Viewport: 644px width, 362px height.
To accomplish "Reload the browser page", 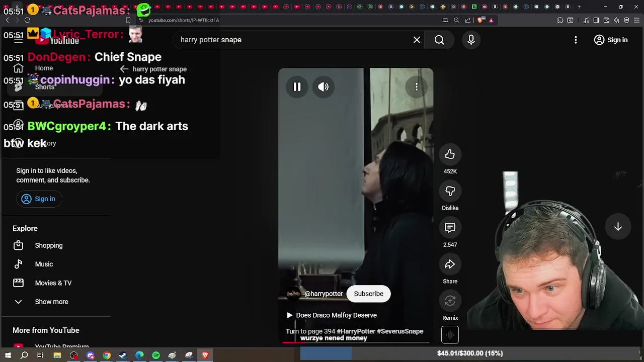I will (x=27, y=20).
